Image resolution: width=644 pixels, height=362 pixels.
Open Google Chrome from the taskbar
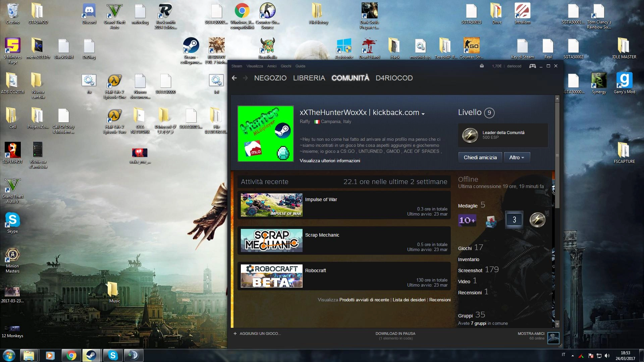71,355
